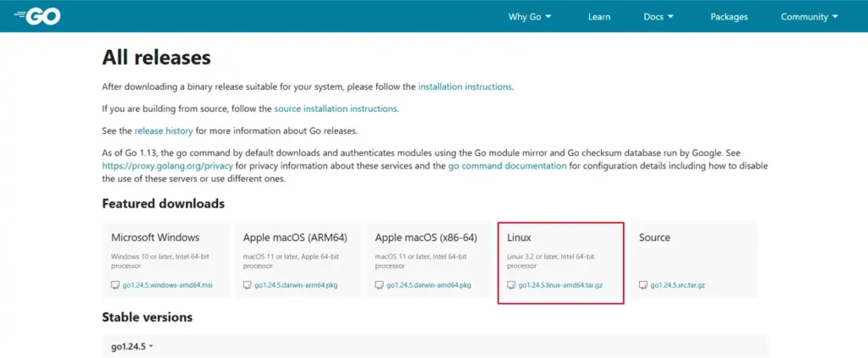868x358 pixels.
Task: Click download icon beside go1.24.5.src.tar.gz
Action: click(x=643, y=285)
